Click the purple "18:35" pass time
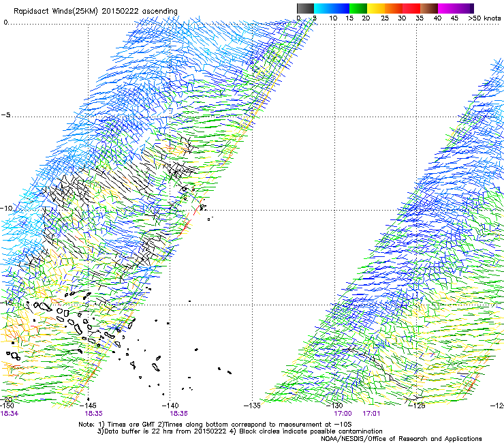Image resolution: width=504 pixels, height=443 pixels. (x=93, y=414)
